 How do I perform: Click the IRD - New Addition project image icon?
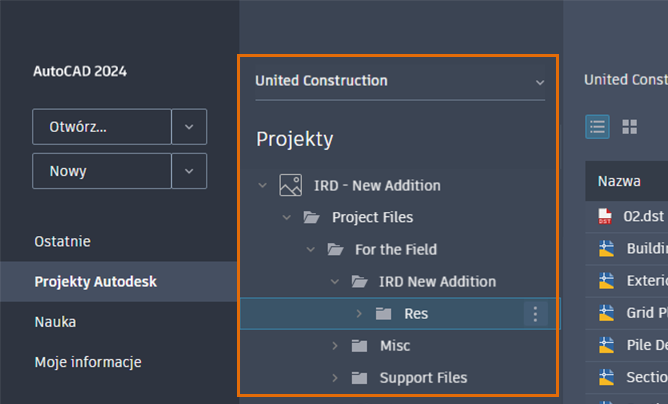tap(291, 185)
